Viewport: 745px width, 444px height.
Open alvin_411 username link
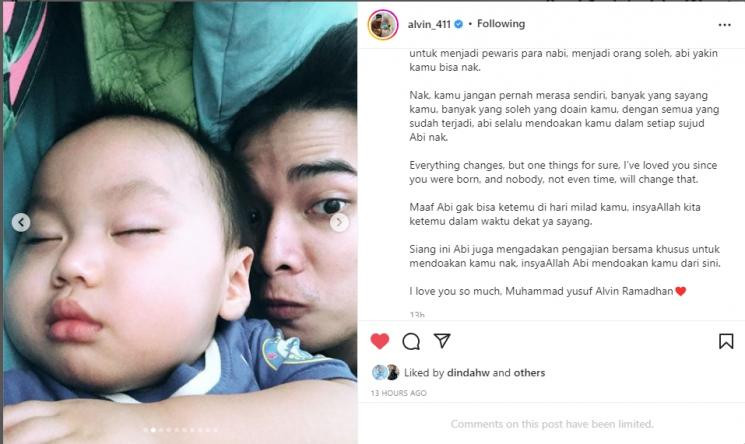point(429,24)
